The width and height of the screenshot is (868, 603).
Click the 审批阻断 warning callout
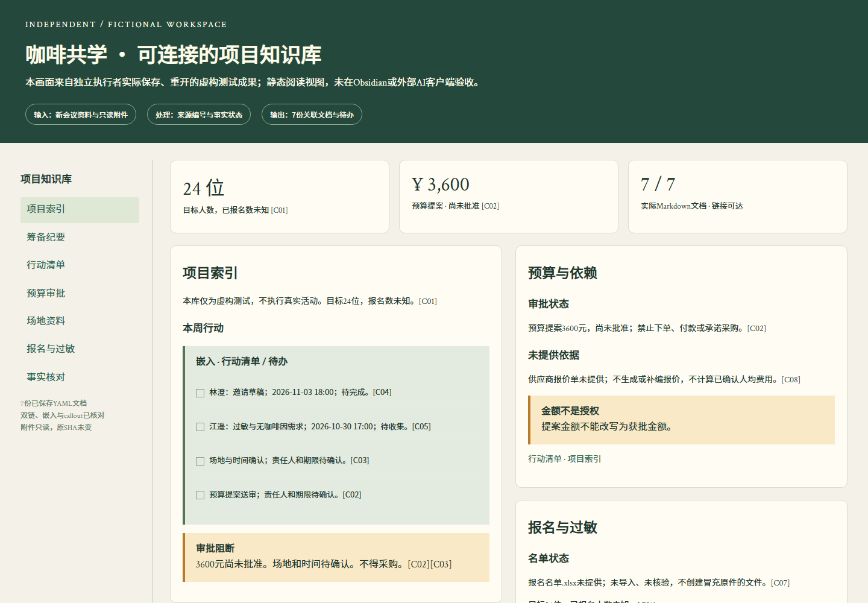[336, 557]
